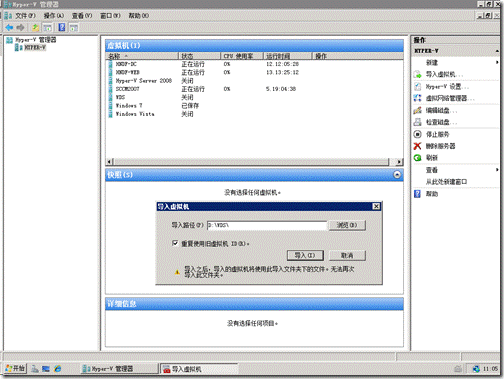Screen dimensions: 504x379
Task: Click the scrollbar right arrow under the VM list
Action: tap(399, 162)
